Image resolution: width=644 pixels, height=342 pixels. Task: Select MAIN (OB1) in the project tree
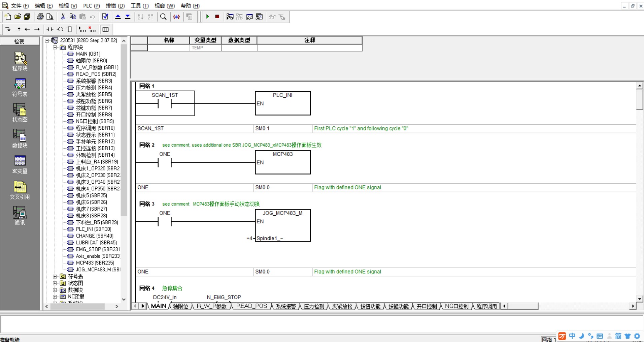pos(88,54)
